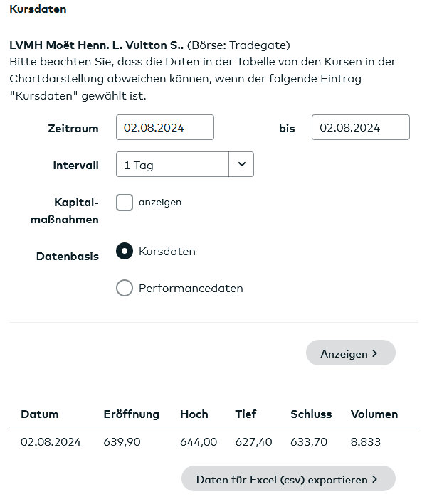Select the Kursdaten radio button
Screen dimensions: 422x504
tap(125, 251)
